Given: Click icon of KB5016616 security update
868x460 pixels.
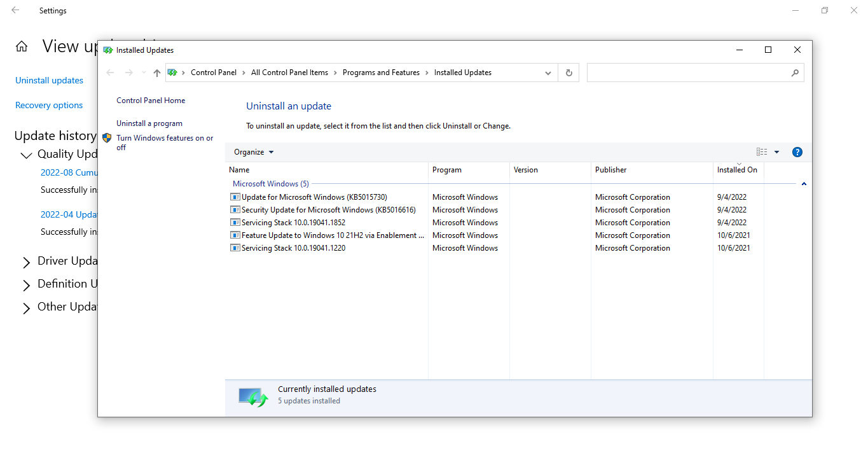Looking at the screenshot, I should click(235, 210).
